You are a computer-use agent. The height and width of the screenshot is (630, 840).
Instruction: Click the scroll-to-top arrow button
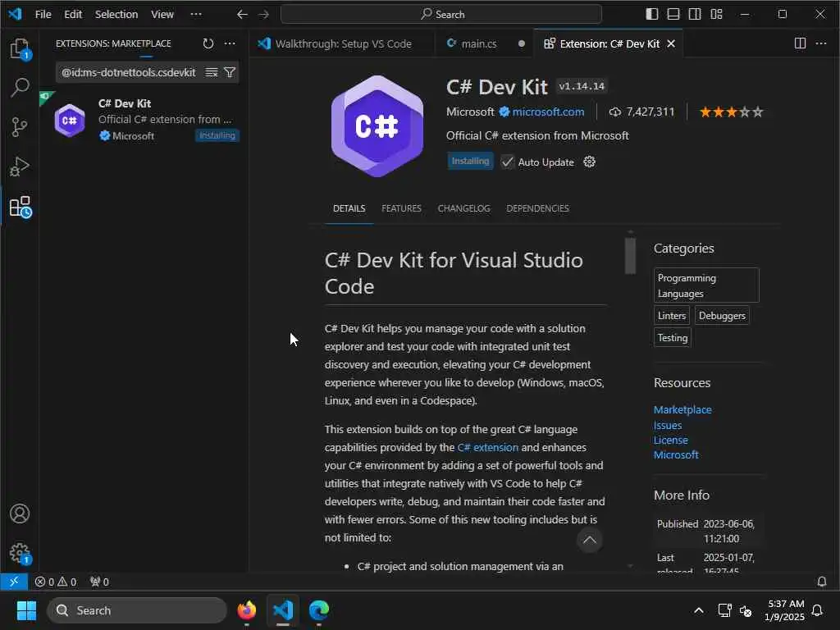pos(589,540)
